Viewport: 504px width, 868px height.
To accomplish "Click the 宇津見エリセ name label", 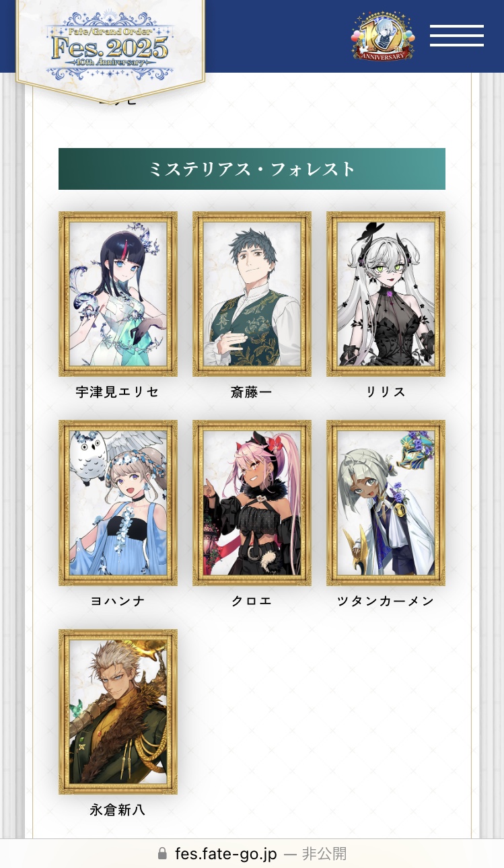I will coord(118,392).
